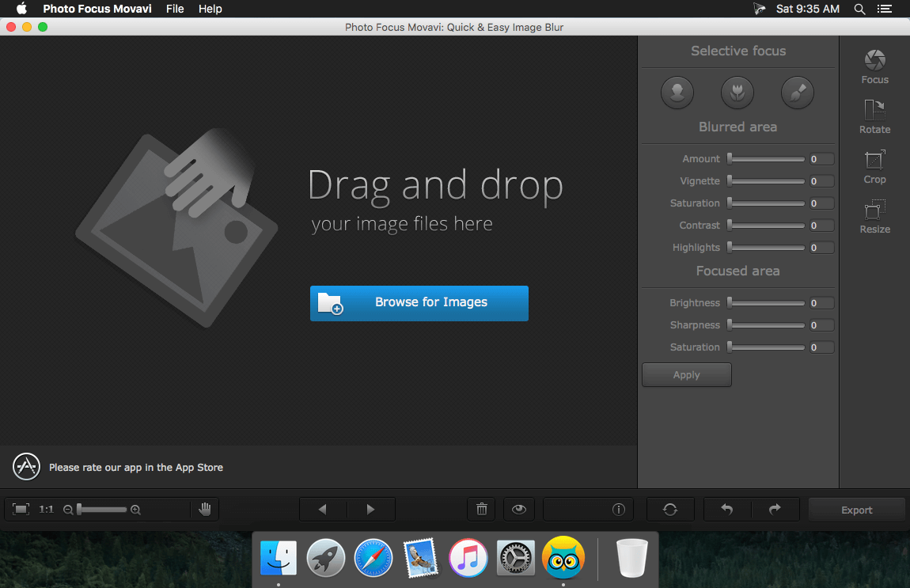Screen dimensions: 910x588
Task: Click the trash delete image icon
Action: [482, 509]
